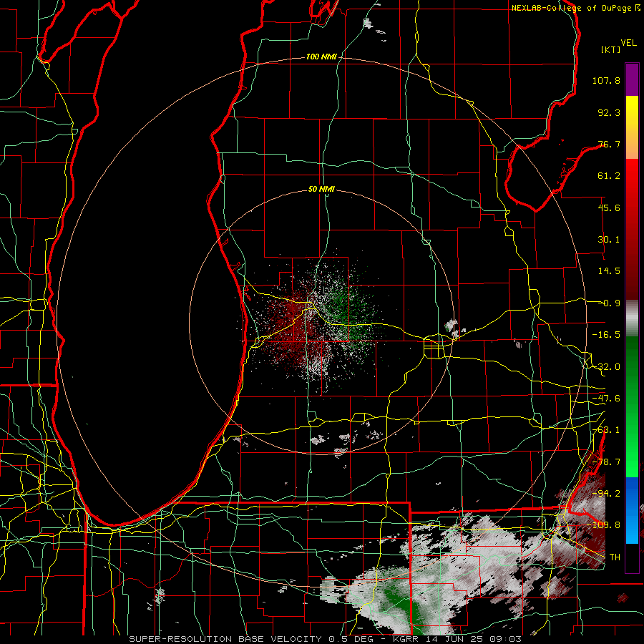Click the 14.5 legend value
The image size is (644, 644).
point(609,271)
